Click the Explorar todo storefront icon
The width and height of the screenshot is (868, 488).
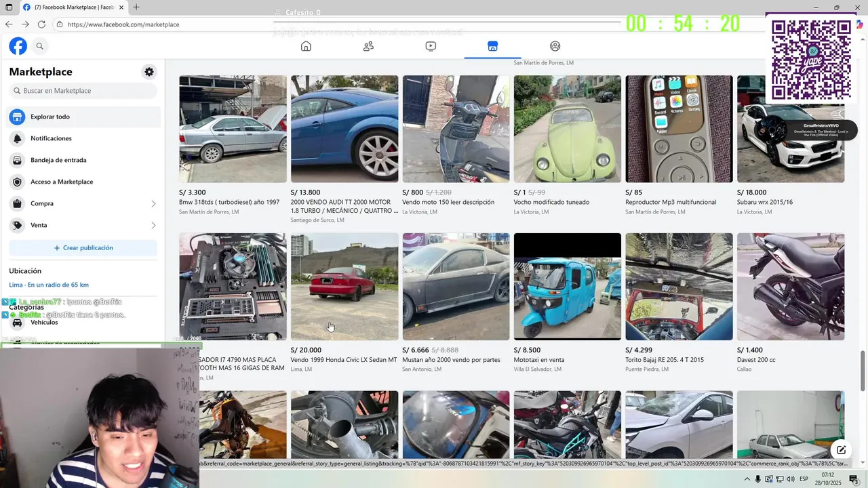(17, 117)
